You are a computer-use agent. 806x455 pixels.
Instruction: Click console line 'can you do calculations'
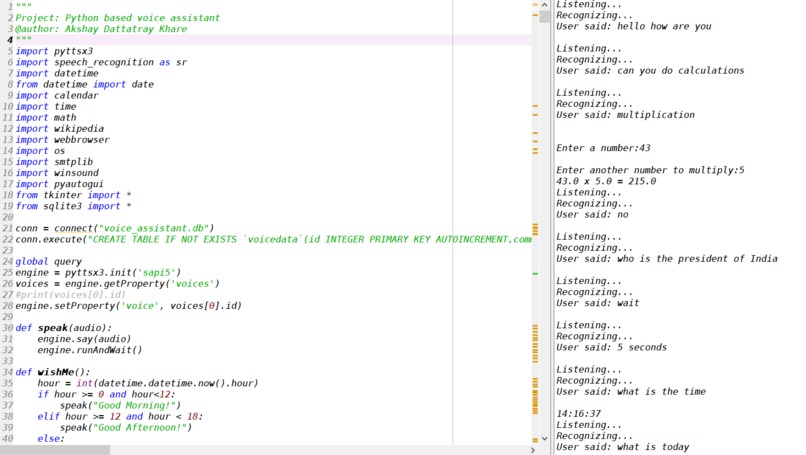coord(650,71)
